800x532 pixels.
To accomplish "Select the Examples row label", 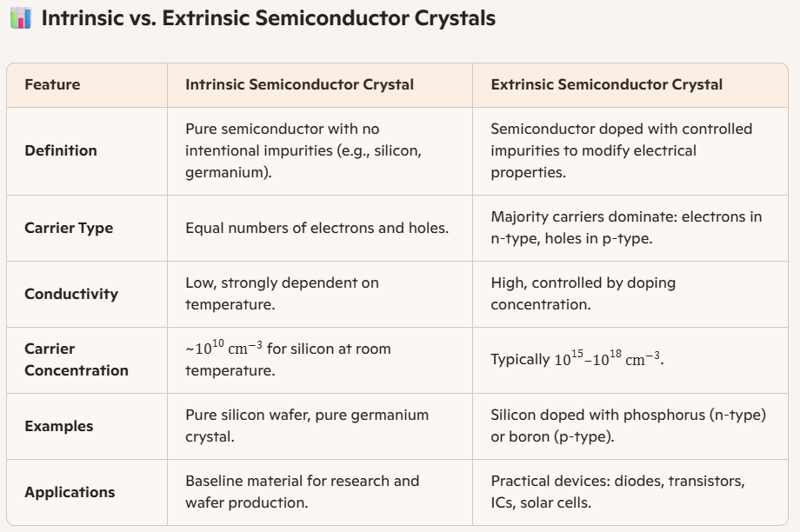I will point(59,426).
